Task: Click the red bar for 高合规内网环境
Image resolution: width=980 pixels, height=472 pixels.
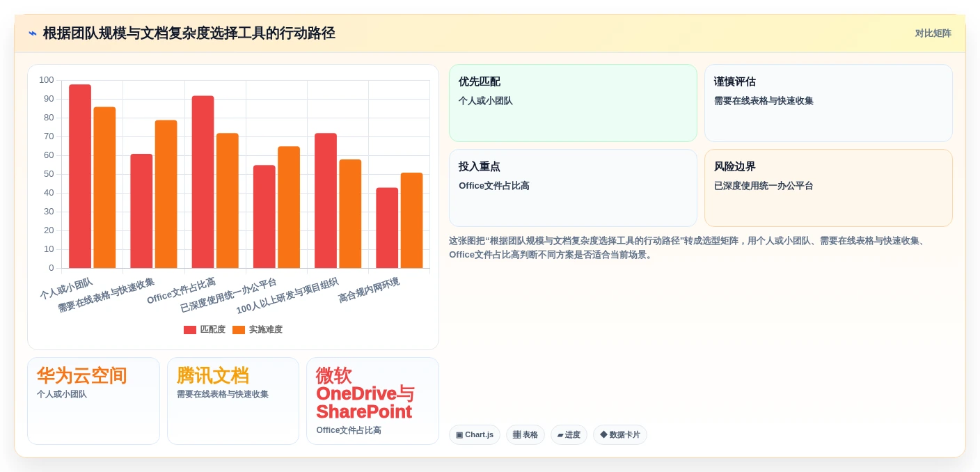Action: (387, 228)
